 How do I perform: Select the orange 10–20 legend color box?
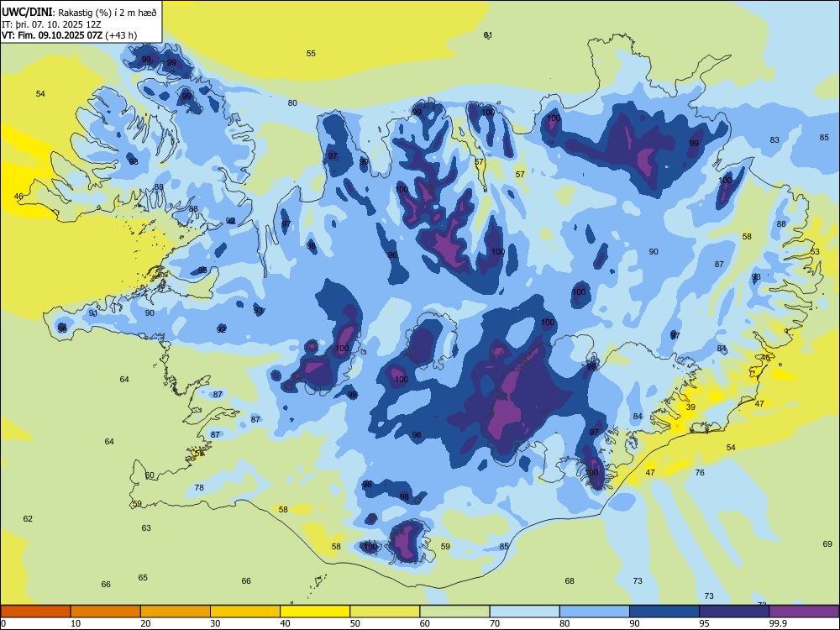tap(106, 612)
